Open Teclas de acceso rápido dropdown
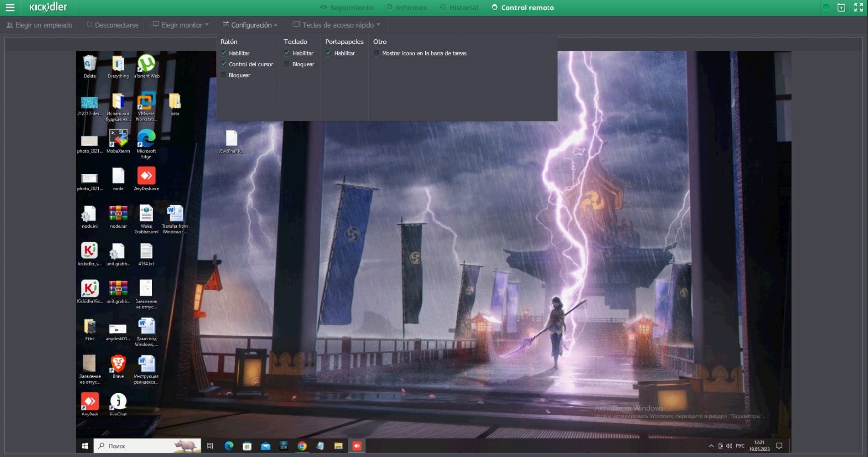The height and width of the screenshot is (457, 868). 336,25
